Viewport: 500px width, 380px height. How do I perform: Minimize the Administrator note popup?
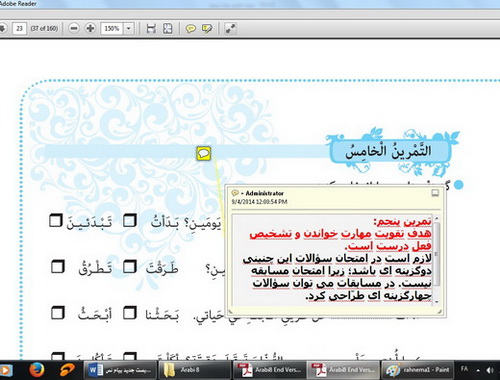(435, 193)
